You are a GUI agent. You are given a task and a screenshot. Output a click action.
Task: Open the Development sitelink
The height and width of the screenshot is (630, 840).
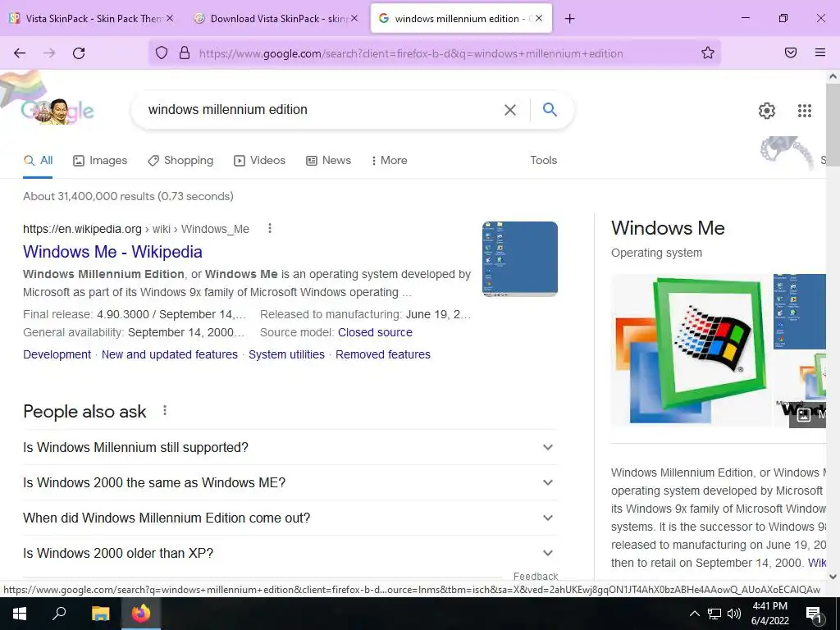(x=57, y=354)
